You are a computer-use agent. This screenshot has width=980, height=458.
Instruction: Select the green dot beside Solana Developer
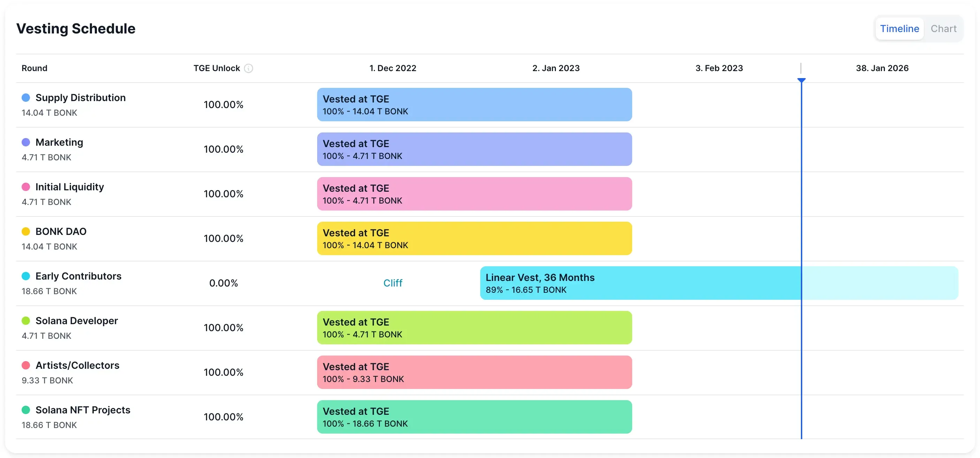coord(25,320)
